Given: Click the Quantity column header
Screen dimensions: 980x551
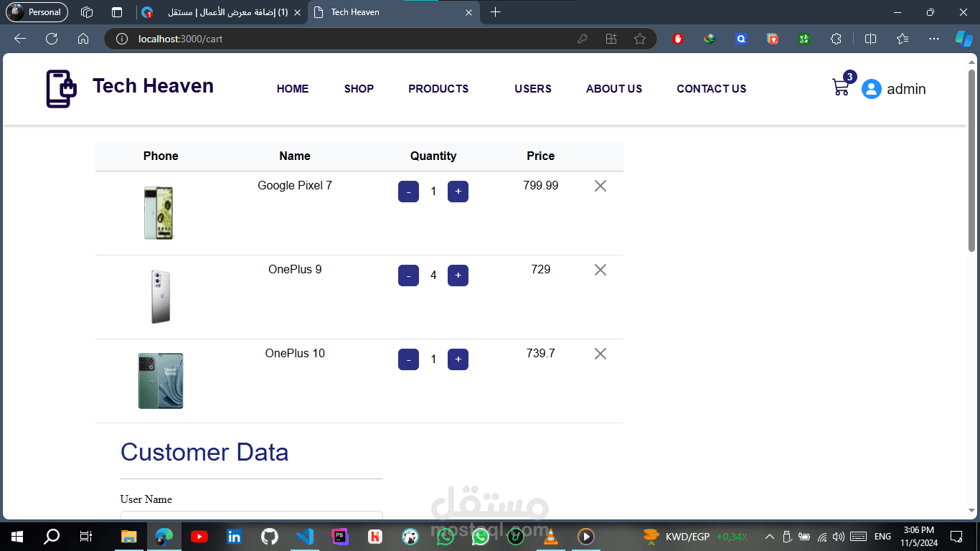Looking at the screenshot, I should 433,156.
